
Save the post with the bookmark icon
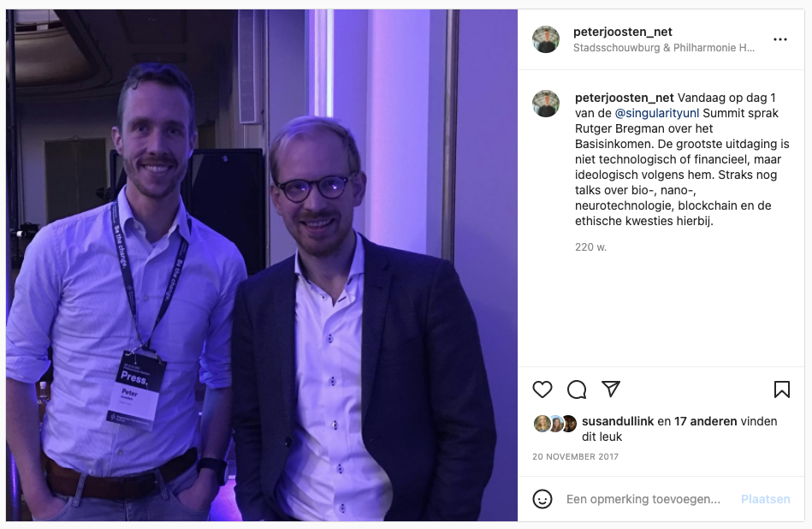pos(781,389)
